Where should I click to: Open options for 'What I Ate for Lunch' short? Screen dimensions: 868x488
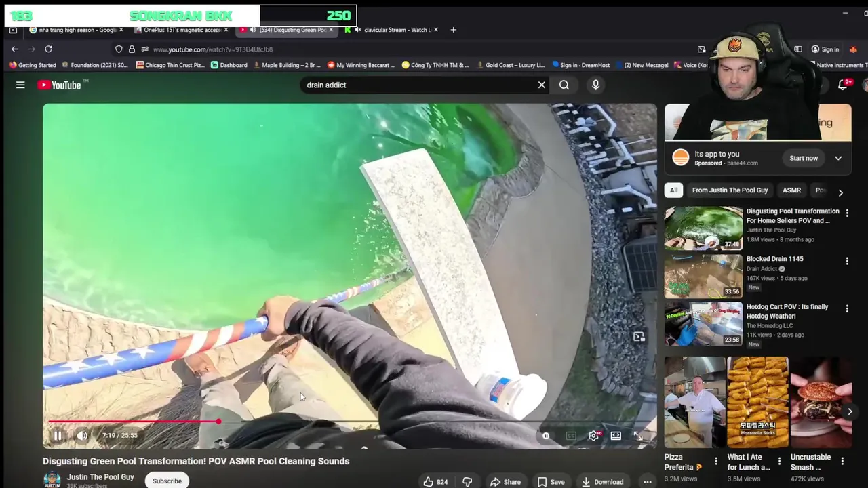pos(779,461)
